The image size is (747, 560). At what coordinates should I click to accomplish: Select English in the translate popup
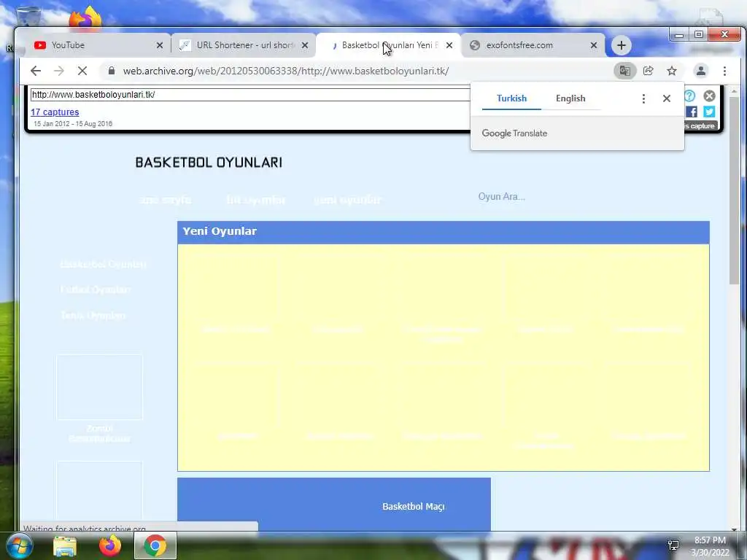pyautogui.click(x=570, y=98)
